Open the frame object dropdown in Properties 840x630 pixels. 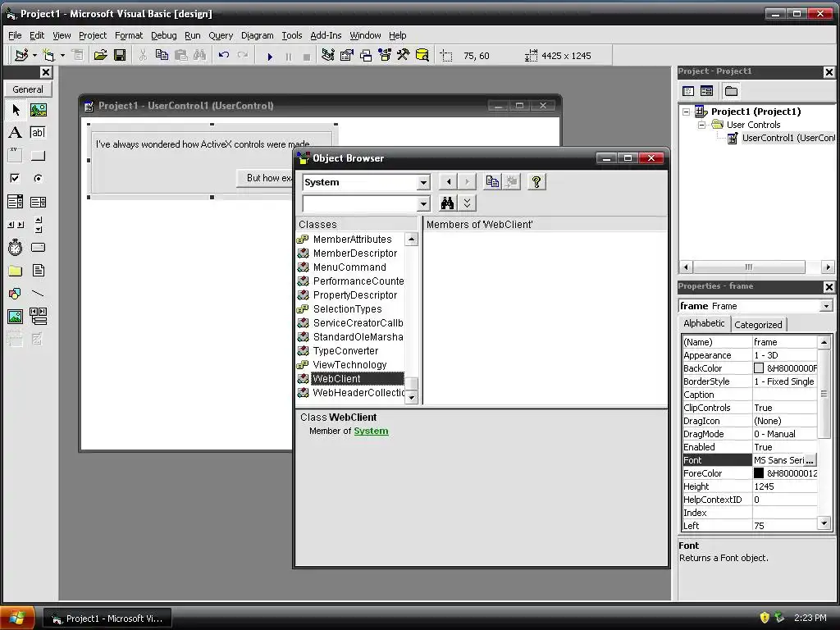click(826, 306)
